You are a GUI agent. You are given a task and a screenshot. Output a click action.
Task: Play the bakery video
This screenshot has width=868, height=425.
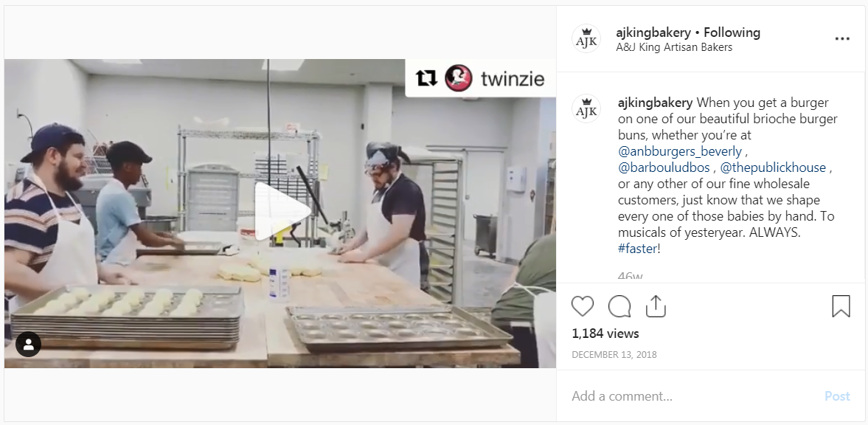point(282,212)
